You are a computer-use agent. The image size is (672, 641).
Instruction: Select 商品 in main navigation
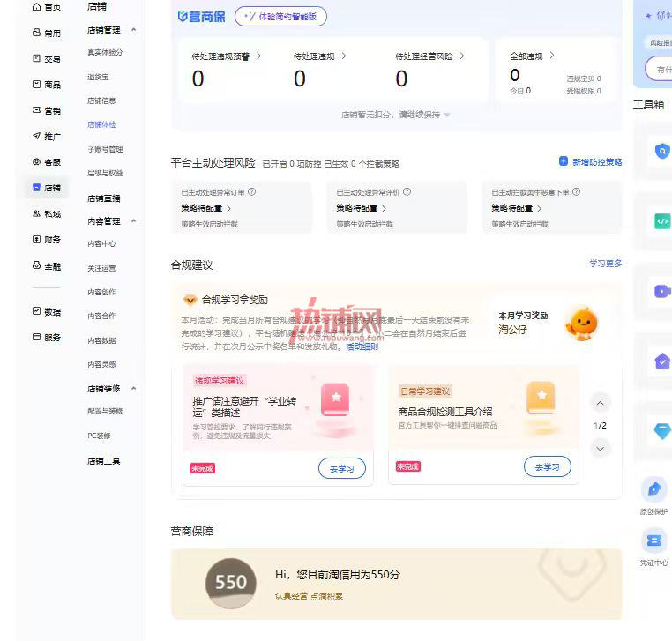coord(47,85)
